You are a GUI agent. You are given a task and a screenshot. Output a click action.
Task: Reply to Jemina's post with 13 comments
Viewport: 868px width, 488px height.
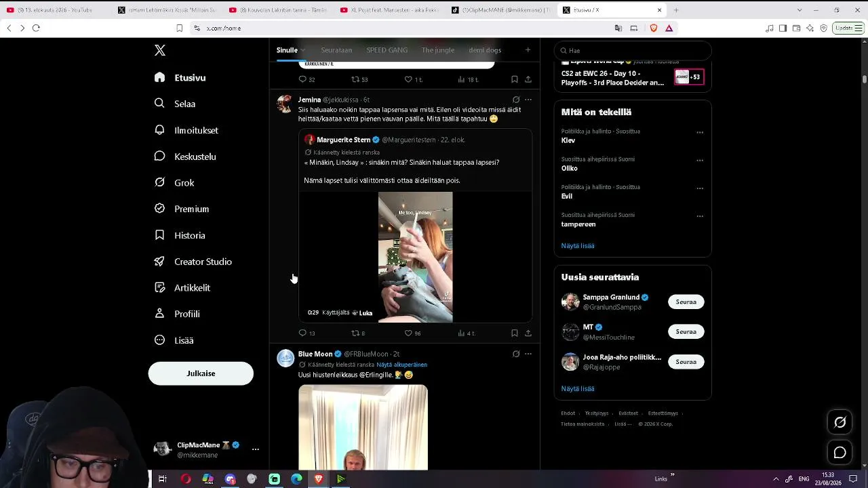[x=307, y=333]
